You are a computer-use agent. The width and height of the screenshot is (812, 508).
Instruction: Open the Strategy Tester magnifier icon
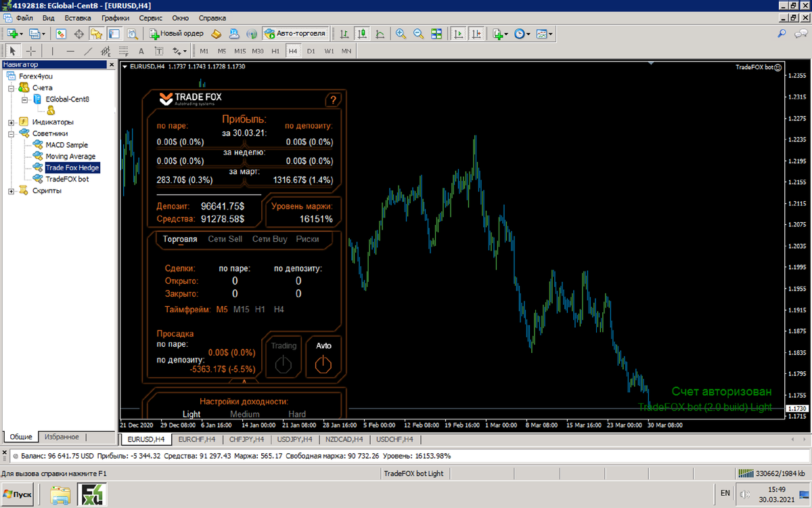point(132,33)
